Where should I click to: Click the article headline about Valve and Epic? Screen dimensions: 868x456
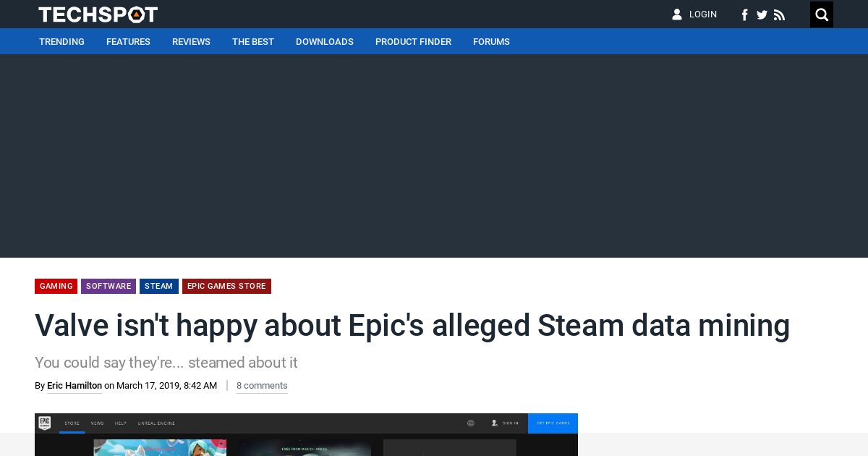pyautogui.click(x=412, y=326)
